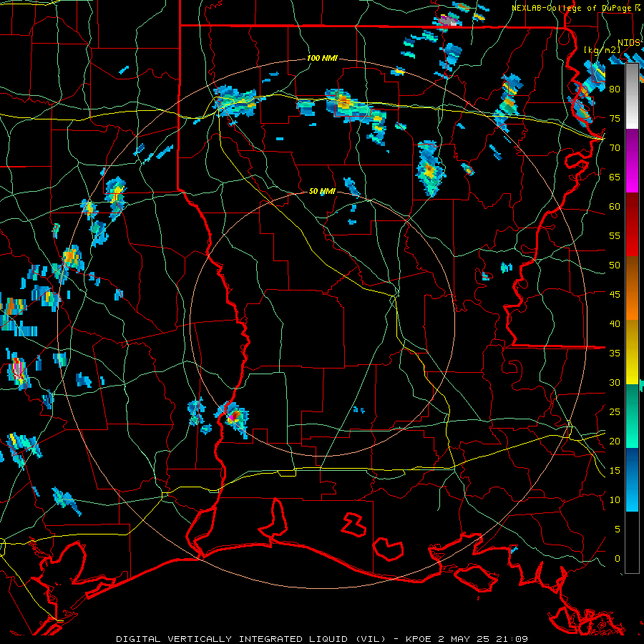Click the white 75-80 segment of color scale

click(632, 96)
